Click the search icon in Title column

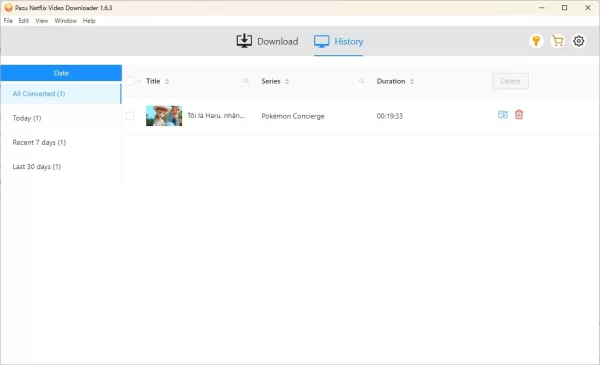click(246, 81)
